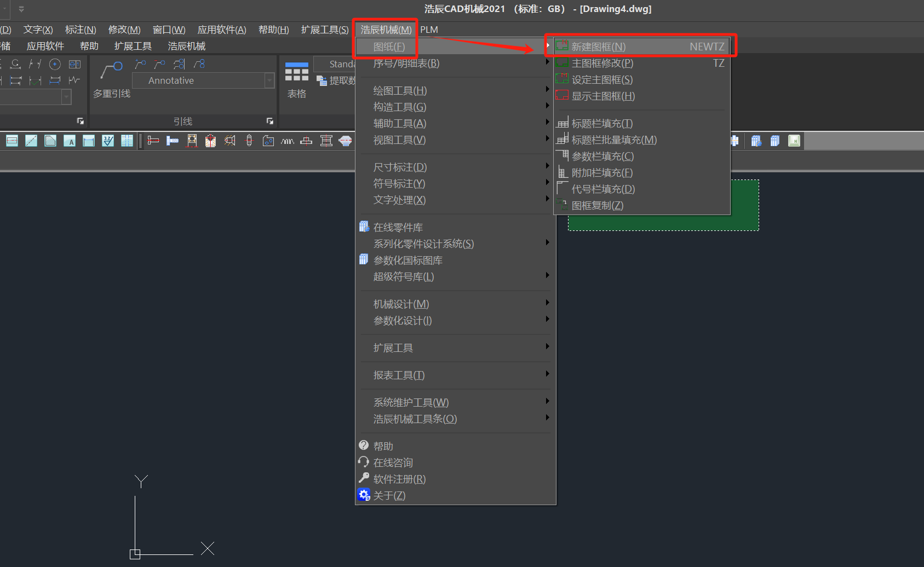Open the 应用软件(A) menu
This screenshot has height=567, width=924.
tap(222, 30)
